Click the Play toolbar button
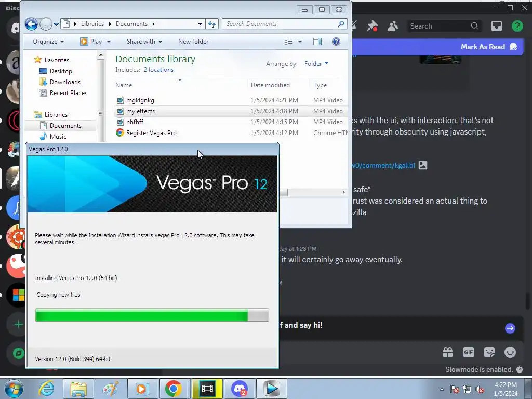Screen dimensions: 532x399 tap(91, 42)
